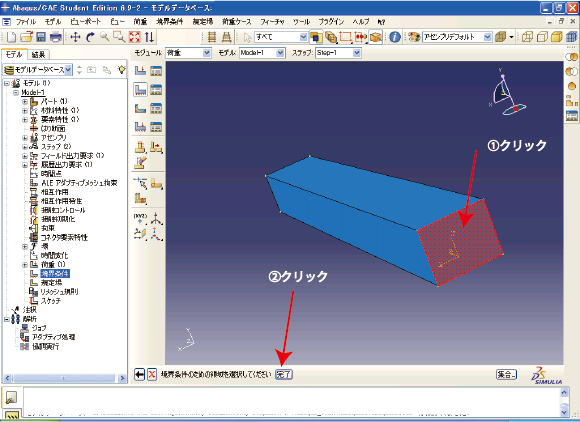Click the back arrow button in prompt area

(139, 375)
